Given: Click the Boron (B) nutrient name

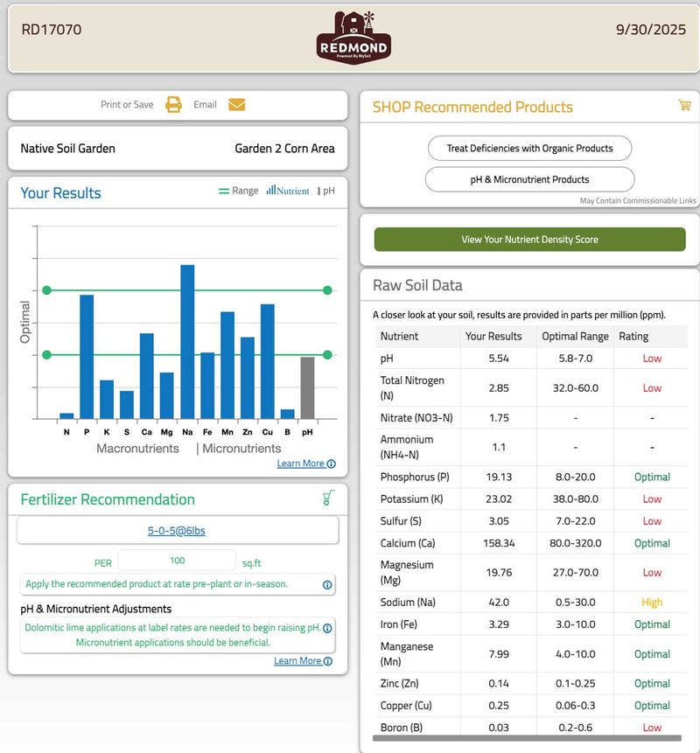Looking at the screenshot, I should 401,728.
